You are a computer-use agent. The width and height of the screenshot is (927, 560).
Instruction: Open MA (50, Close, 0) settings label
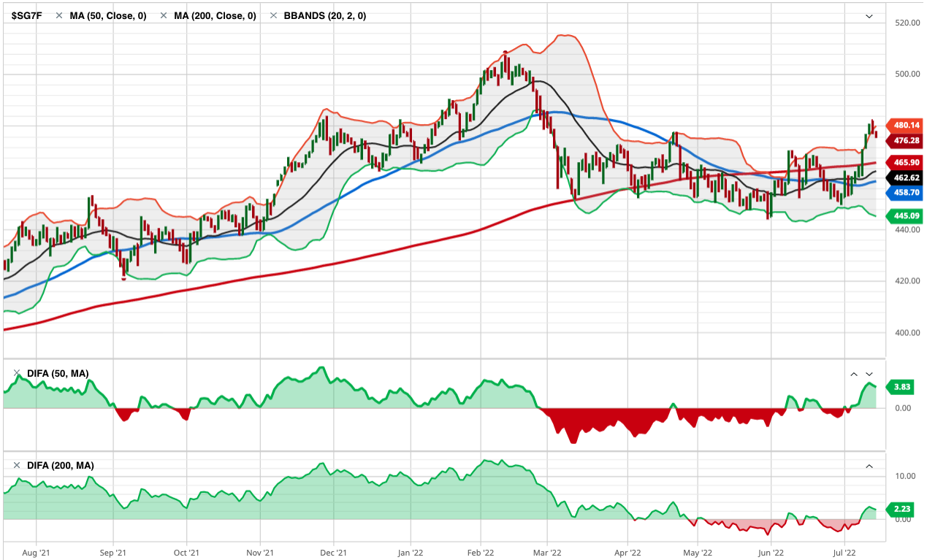click(x=108, y=16)
